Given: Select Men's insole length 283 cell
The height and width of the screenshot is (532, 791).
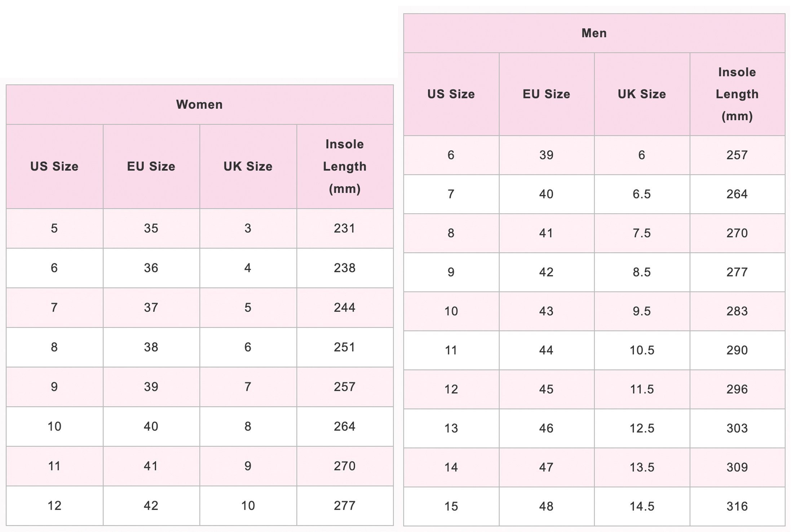Looking at the screenshot, I should click(x=737, y=311).
